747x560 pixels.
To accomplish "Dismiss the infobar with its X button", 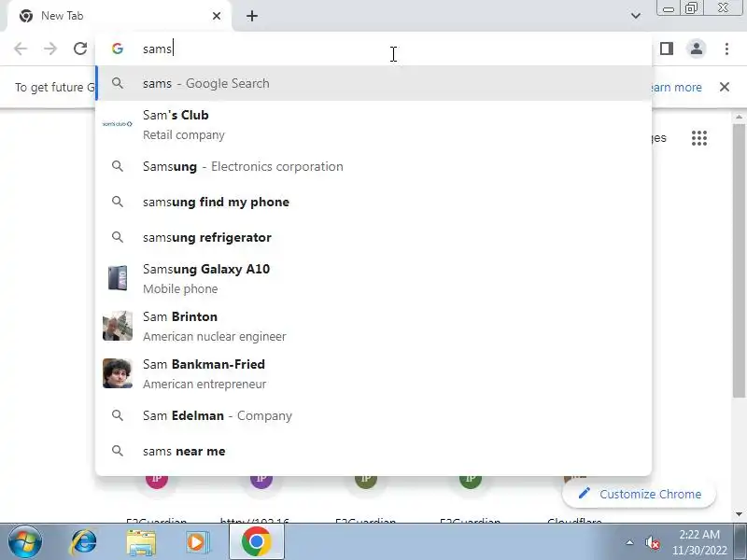I will [x=725, y=87].
